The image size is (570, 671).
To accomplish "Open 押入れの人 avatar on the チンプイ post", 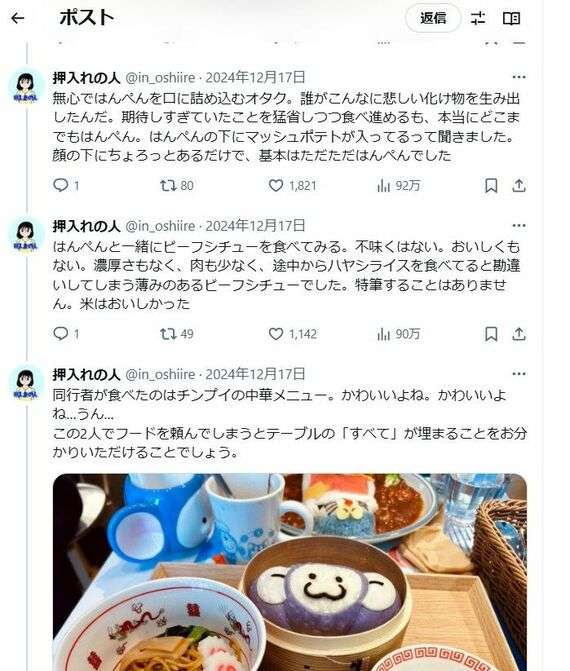I will [x=26, y=384].
